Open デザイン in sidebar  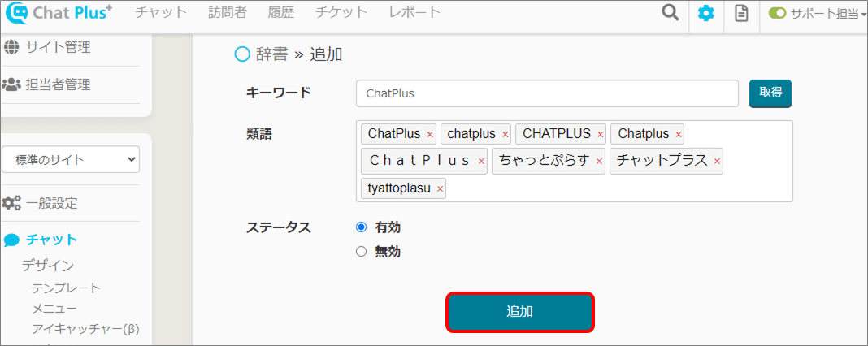pos(48,266)
